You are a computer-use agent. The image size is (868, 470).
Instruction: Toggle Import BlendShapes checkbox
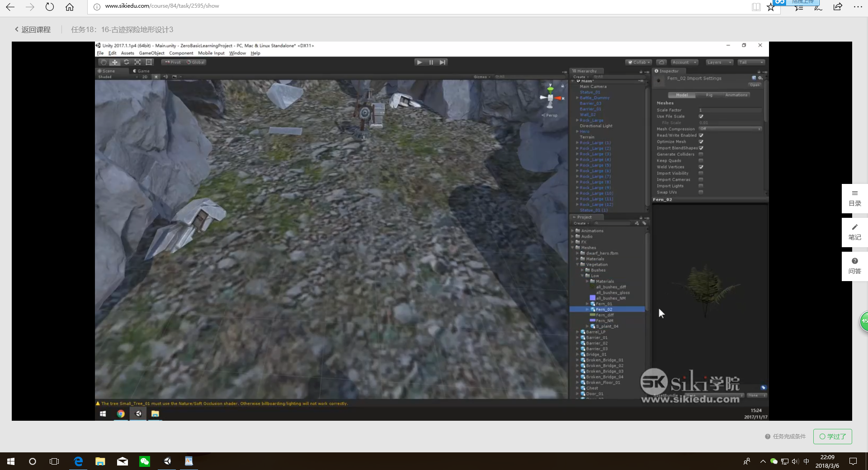click(701, 148)
